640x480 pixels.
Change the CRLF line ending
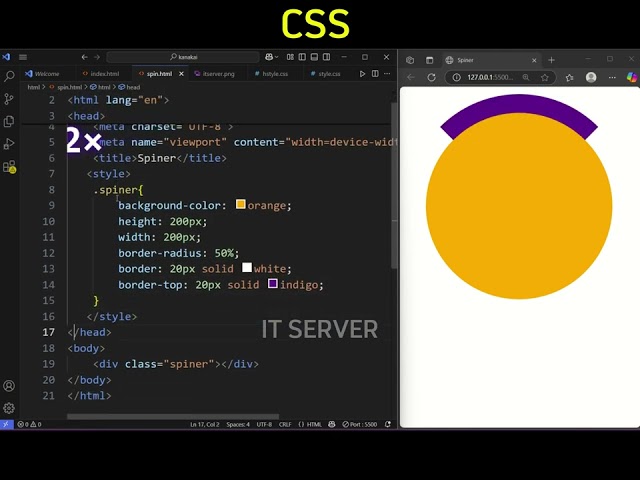285,424
